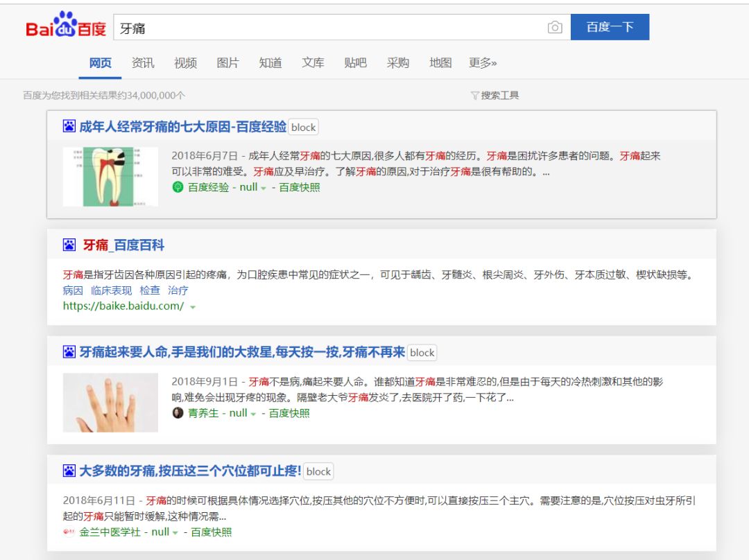Click paw icon beside 成年人经常牙痛的七大原因 result
The width and height of the screenshot is (749, 560).
69,126
